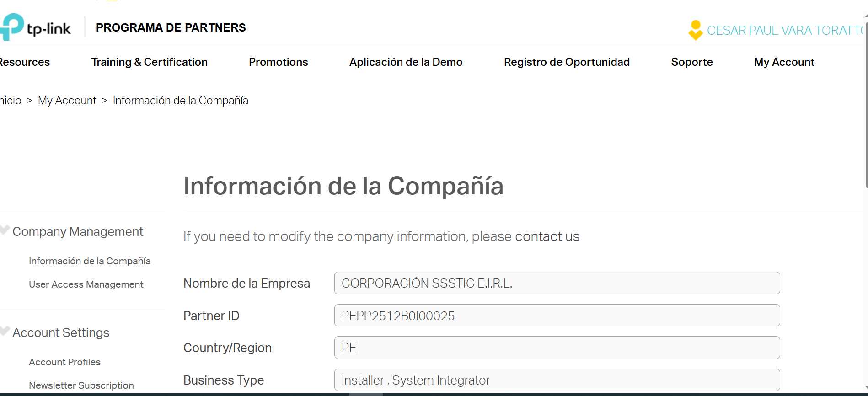Click the contact us link

547,236
